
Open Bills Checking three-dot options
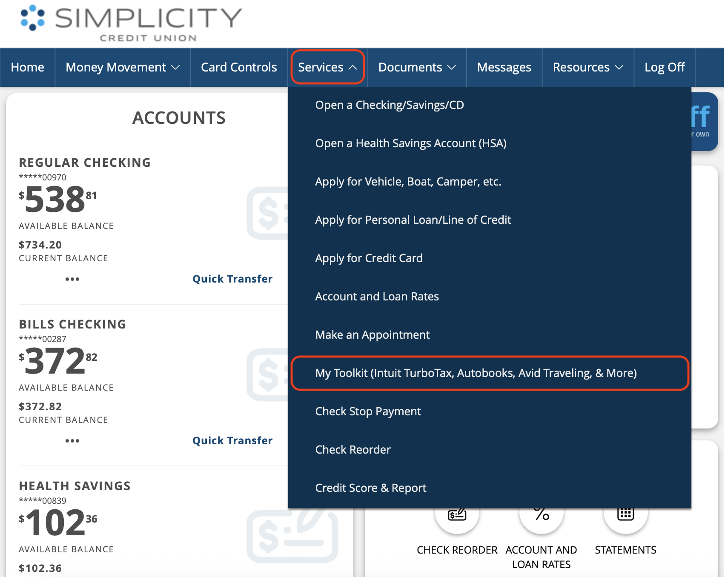point(72,441)
